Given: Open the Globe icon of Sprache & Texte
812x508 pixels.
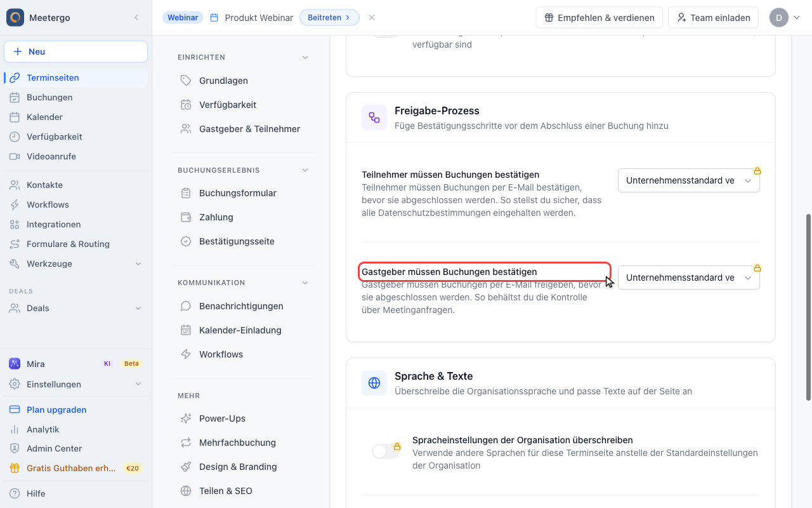Looking at the screenshot, I should 374,383.
